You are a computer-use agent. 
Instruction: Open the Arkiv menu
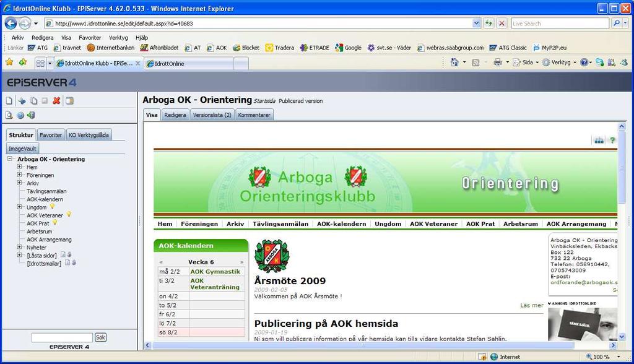(17, 37)
